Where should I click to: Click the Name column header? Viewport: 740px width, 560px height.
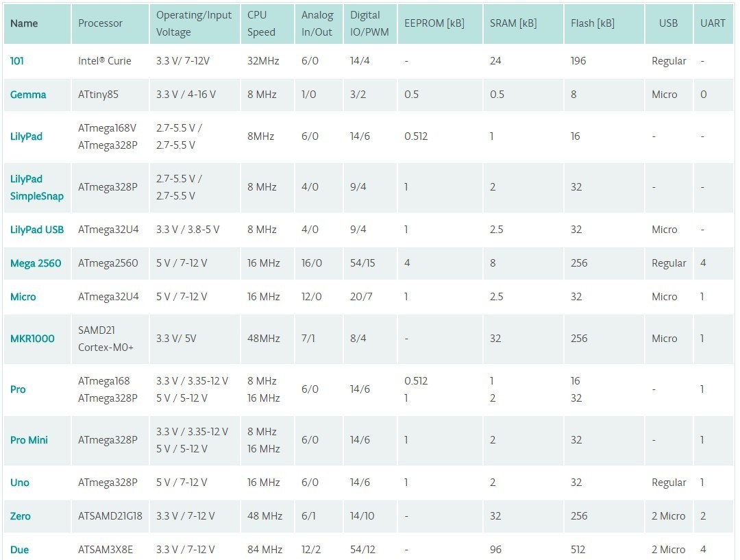click(37, 23)
